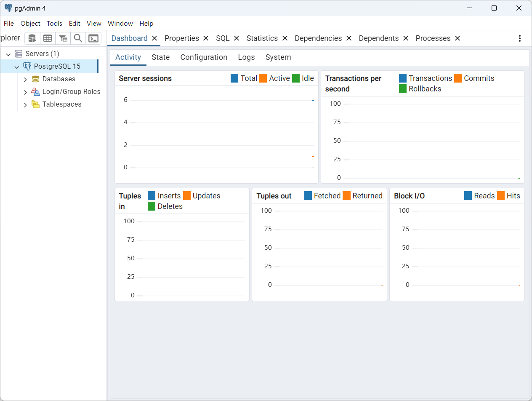Close the Properties tab with its X
The image size is (532, 401).
coord(206,38)
